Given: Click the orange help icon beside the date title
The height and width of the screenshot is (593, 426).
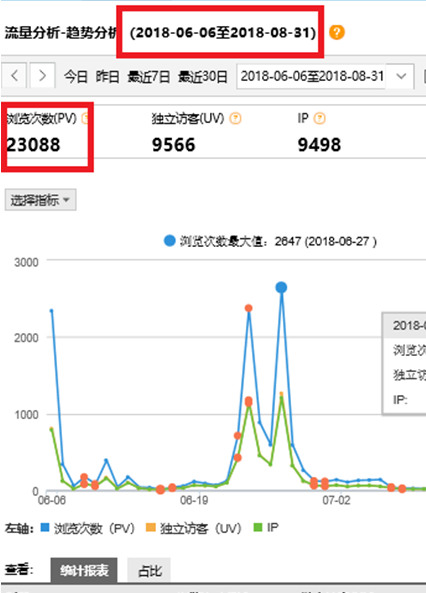Looking at the screenshot, I should click(x=336, y=32).
